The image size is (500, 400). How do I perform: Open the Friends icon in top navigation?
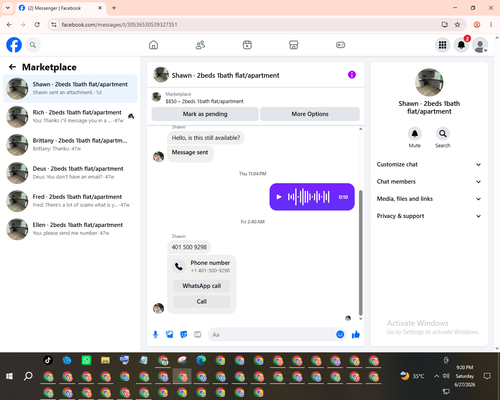point(200,45)
